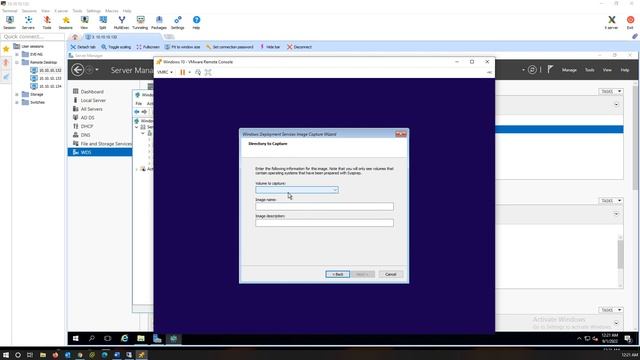Open the Volume to capture dropdown

pyautogui.click(x=297, y=190)
